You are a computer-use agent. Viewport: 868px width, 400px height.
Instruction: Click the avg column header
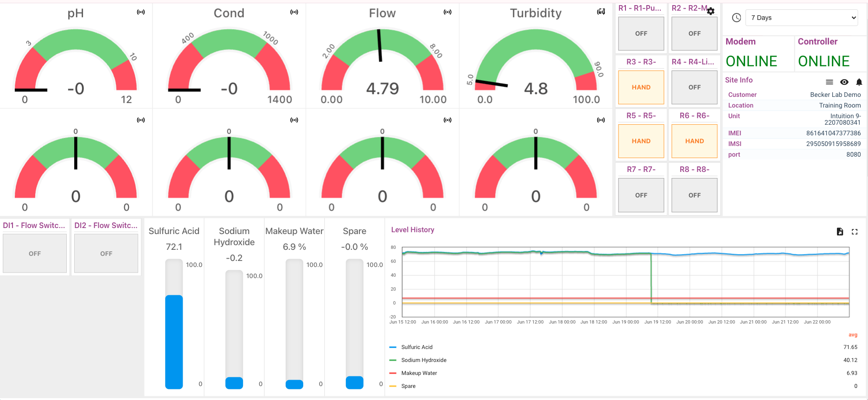[853, 335]
